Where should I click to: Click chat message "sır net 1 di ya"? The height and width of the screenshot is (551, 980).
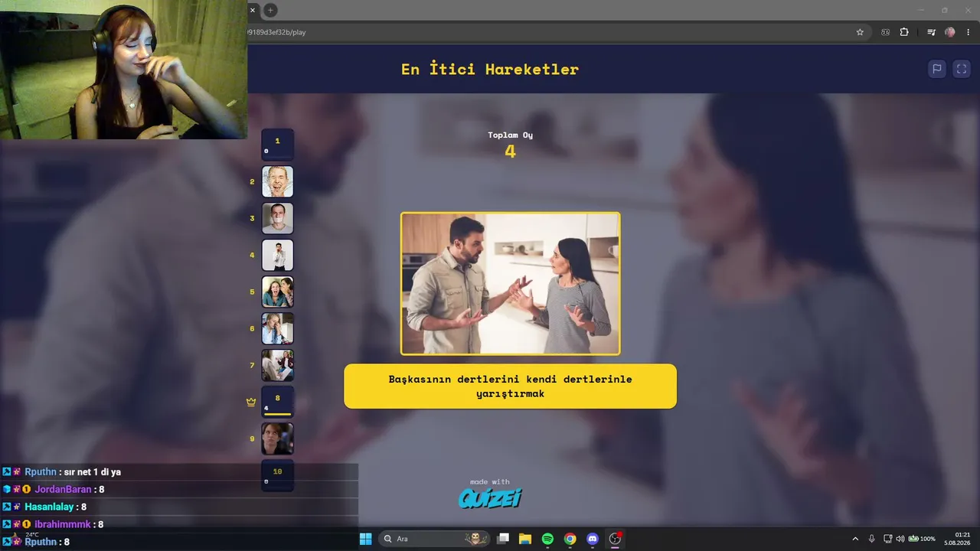(x=93, y=472)
